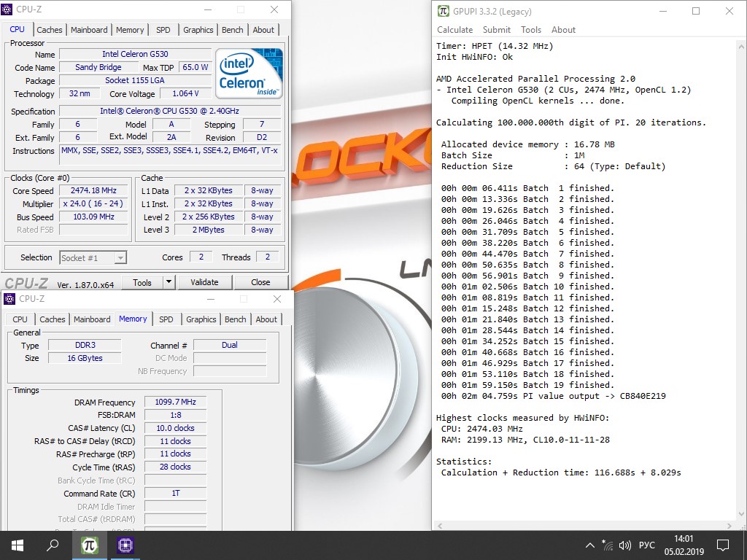Click the Level 3 cache value 2 MBytes

(208, 230)
